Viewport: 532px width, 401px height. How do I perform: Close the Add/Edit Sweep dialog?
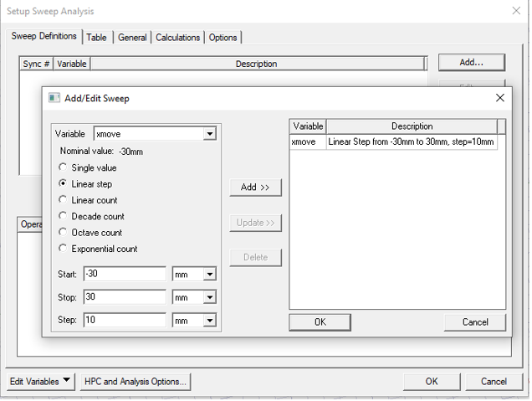coord(500,98)
